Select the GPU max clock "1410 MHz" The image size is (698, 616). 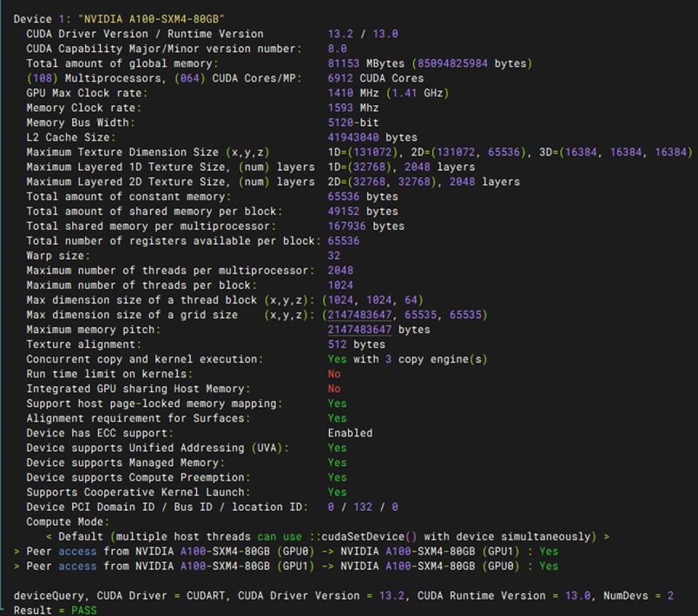pos(353,93)
